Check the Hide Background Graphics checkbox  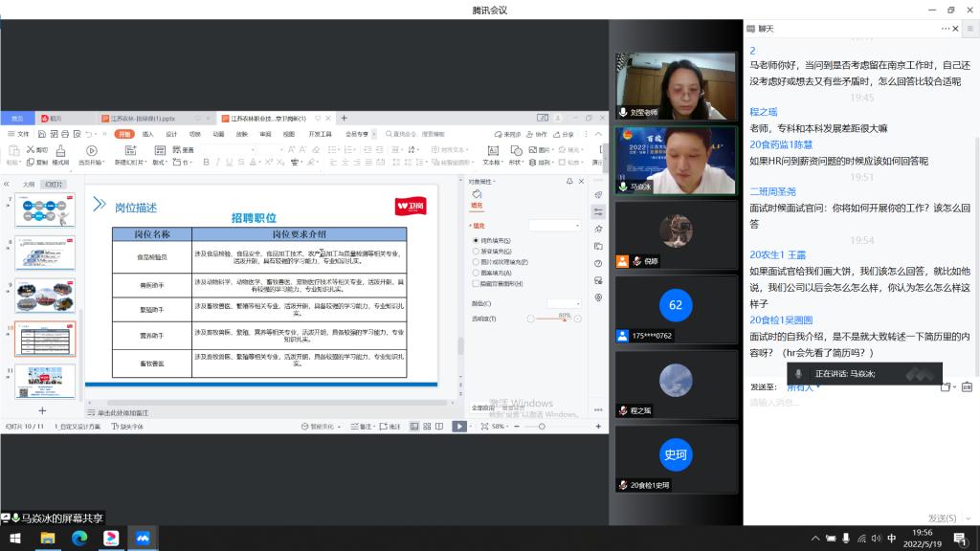pyautogui.click(x=476, y=283)
